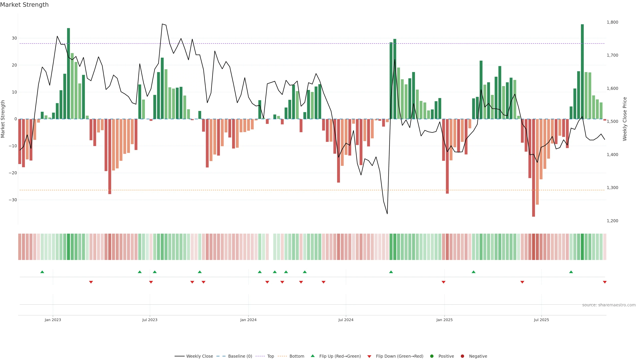Image resolution: width=644 pixels, height=362 pixels.
Task: Click the Positive green circle legend icon
Action: tap(432, 356)
